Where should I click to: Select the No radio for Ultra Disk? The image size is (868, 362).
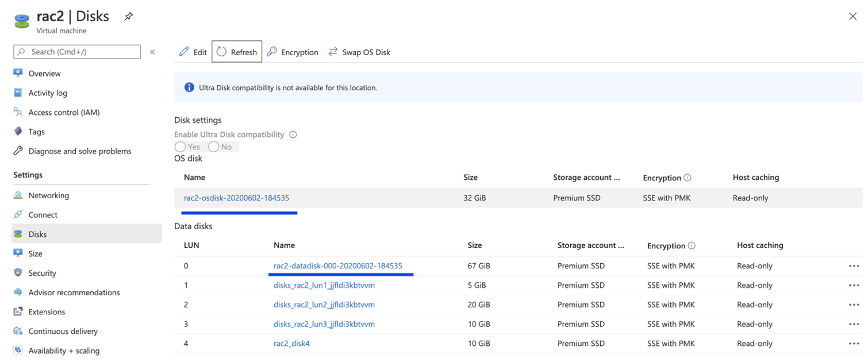(x=214, y=147)
